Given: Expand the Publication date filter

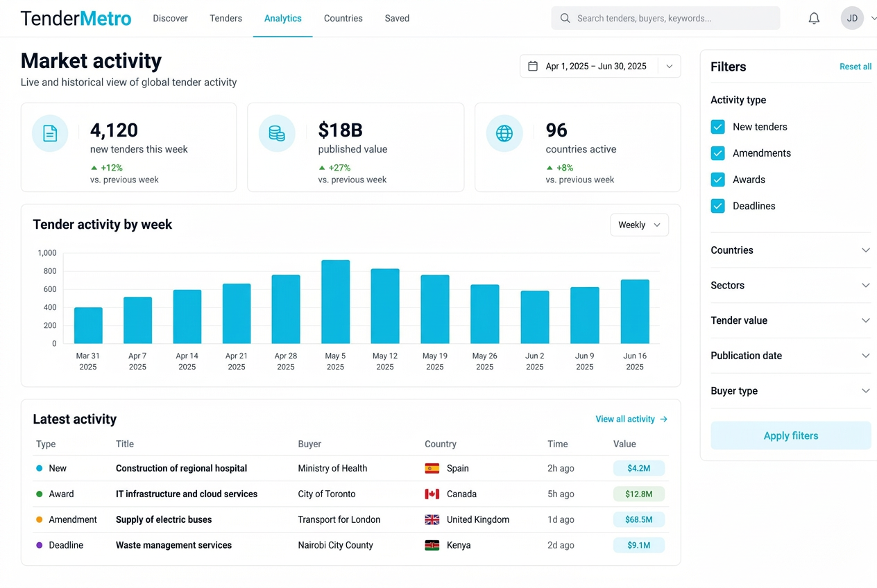Looking at the screenshot, I should click(790, 356).
